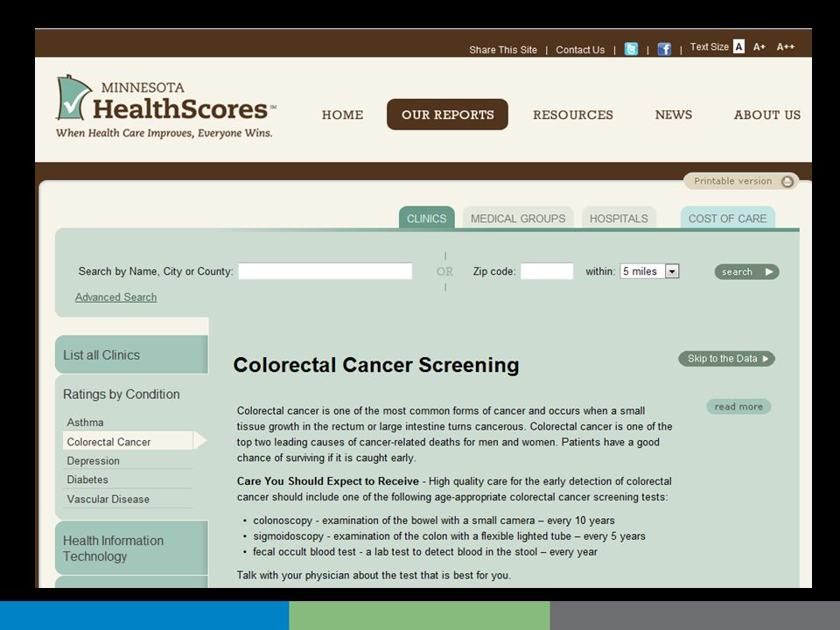Open the within 5 miles dropdown
The image size is (840, 630).
click(x=650, y=271)
